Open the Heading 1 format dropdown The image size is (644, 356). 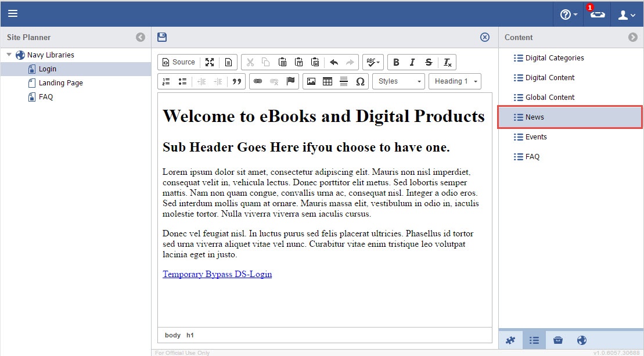pyautogui.click(x=455, y=81)
